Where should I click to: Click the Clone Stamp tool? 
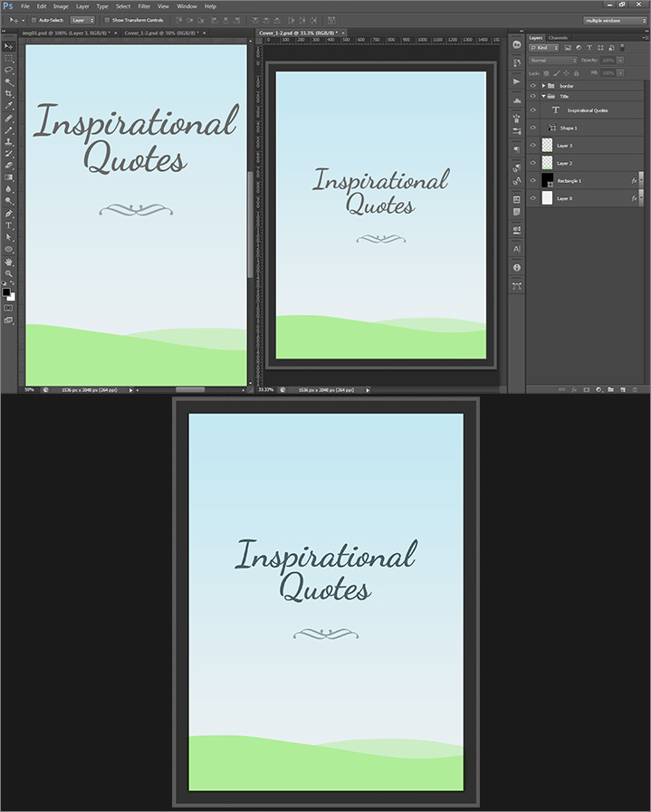[9, 141]
